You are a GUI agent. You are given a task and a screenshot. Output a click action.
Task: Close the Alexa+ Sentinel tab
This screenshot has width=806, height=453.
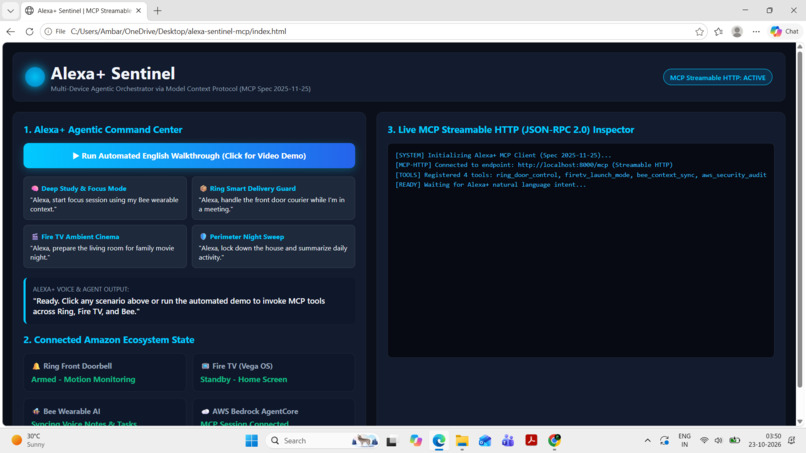[x=139, y=10]
